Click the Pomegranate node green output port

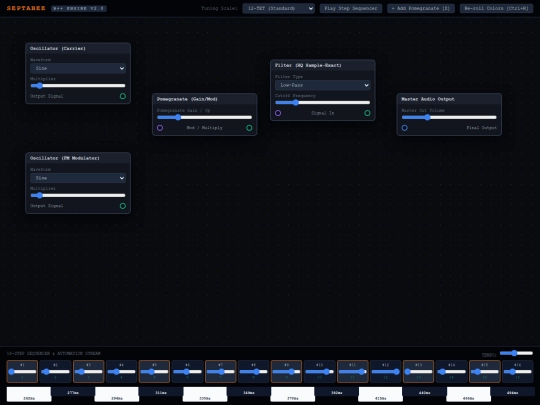pyautogui.click(x=249, y=128)
